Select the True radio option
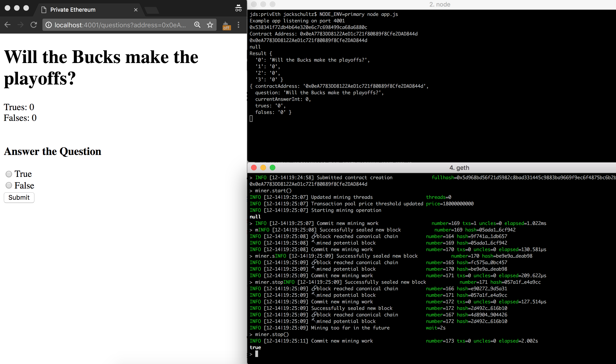Screen dimensions: 616x364 click(9, 174)
